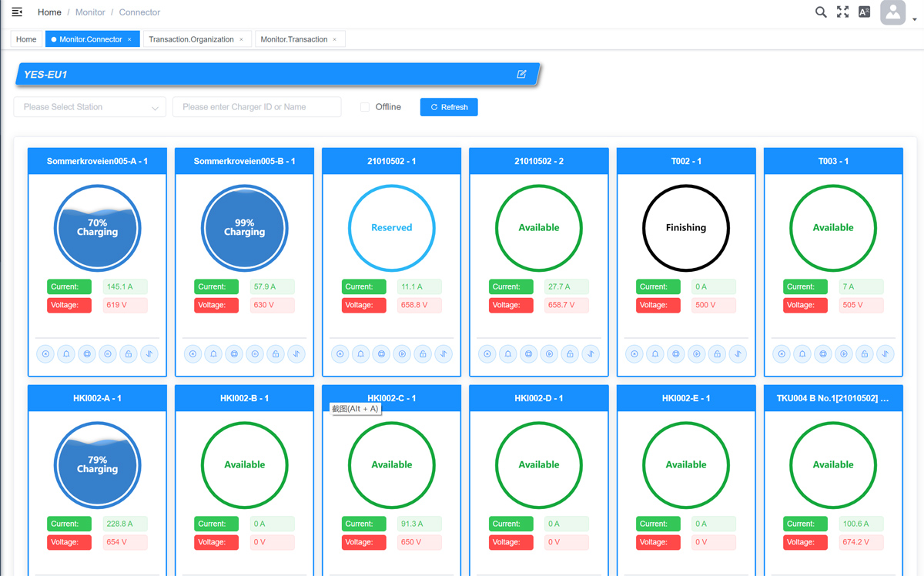Click Available circle on HKI002-B - 1
The height and width of the screenshot is (576, 924).
click(x=244, y=465)
